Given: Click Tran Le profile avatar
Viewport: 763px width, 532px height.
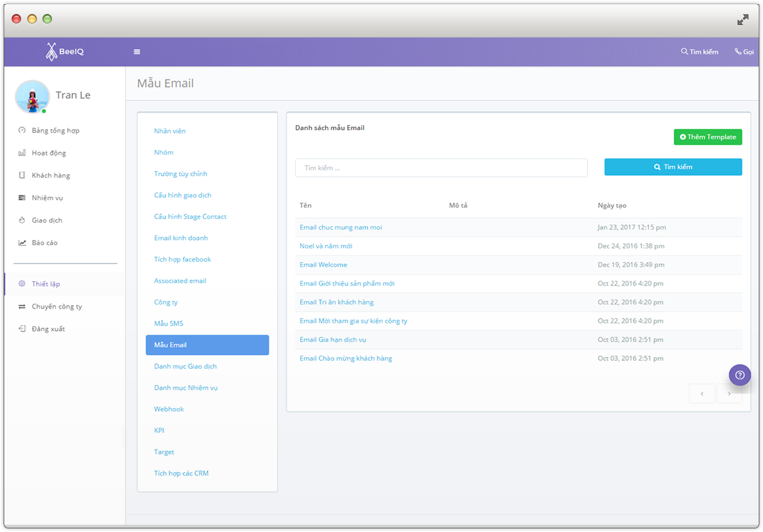Looking at the screenshot, I should [32, 97].
